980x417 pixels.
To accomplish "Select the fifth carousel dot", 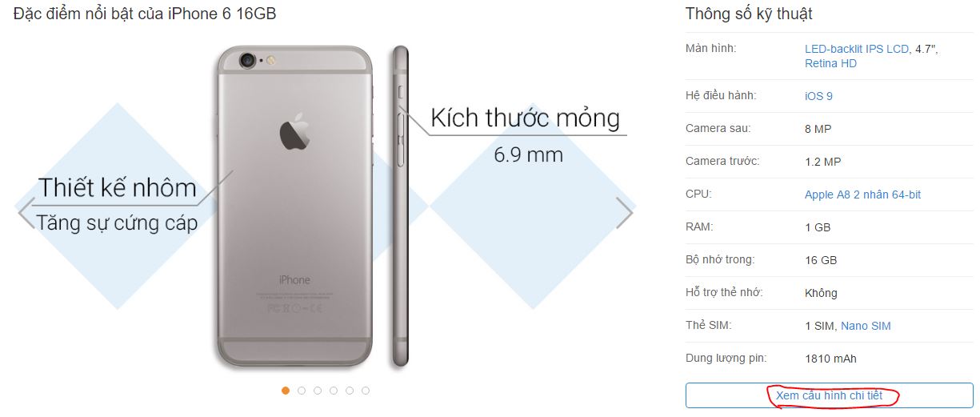I will [350, 391].
